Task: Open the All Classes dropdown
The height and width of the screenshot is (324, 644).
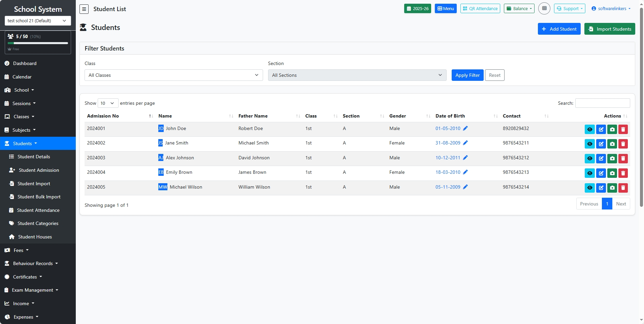Action: 173,75
